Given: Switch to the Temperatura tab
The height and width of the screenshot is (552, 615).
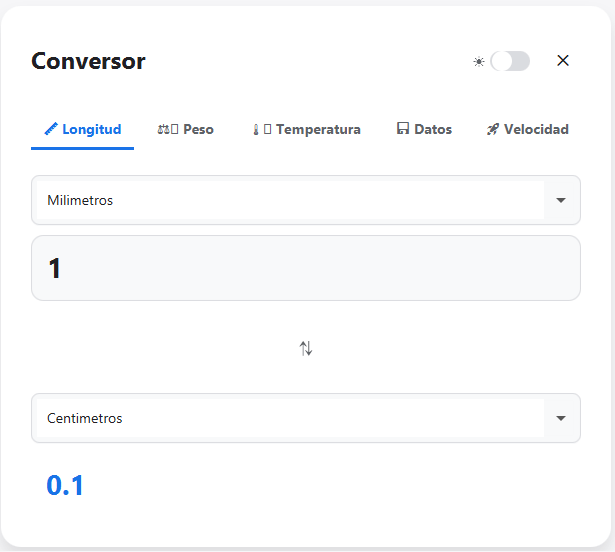Looking at the screenshot, I should click(317, 129).
